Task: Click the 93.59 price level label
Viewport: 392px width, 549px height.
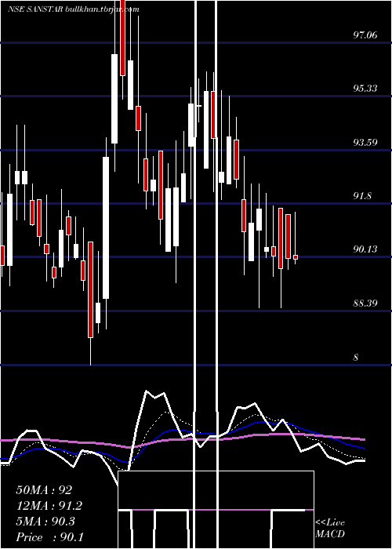Action: [x=365, y=142]
